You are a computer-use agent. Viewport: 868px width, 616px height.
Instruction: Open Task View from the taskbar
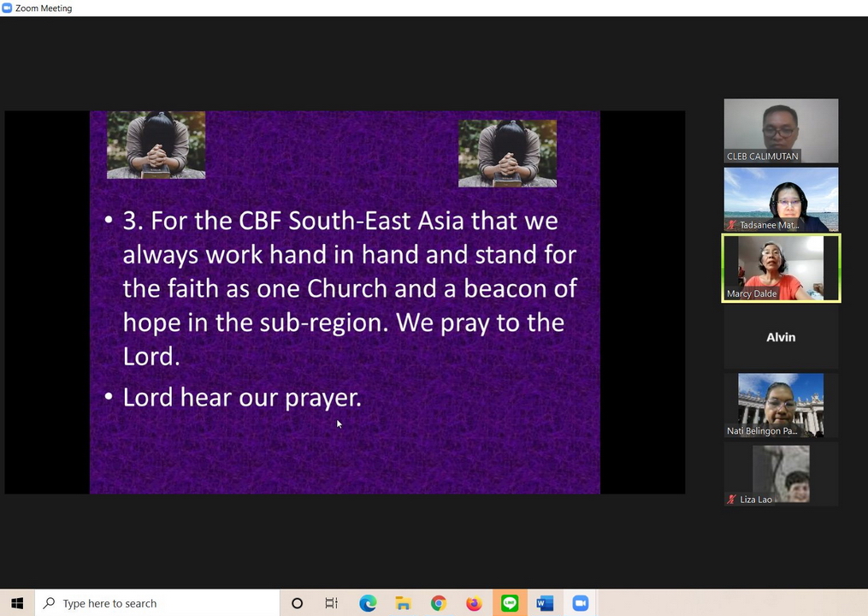(x=332, y=603)
